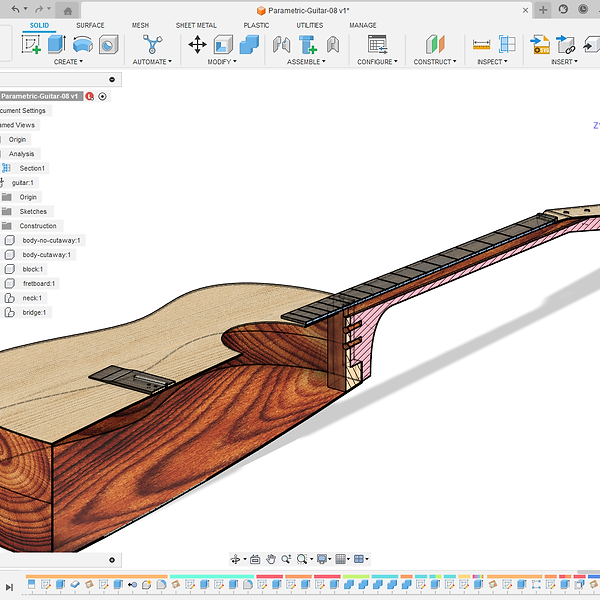This screenshot has height=600, width=600.
Task: Click the Undo arrow
Action: pyautogui.click(x=15, y=9)
